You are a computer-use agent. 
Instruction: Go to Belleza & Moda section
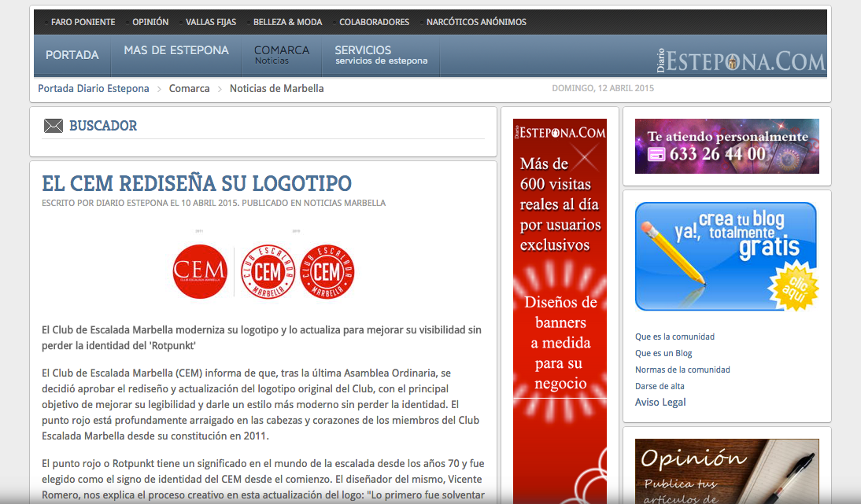pyautogui.click(x=287, y=22)
